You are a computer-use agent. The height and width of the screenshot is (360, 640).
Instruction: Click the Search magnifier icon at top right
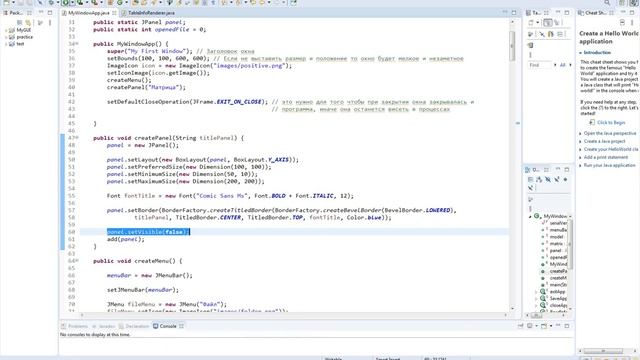[607, 3]
